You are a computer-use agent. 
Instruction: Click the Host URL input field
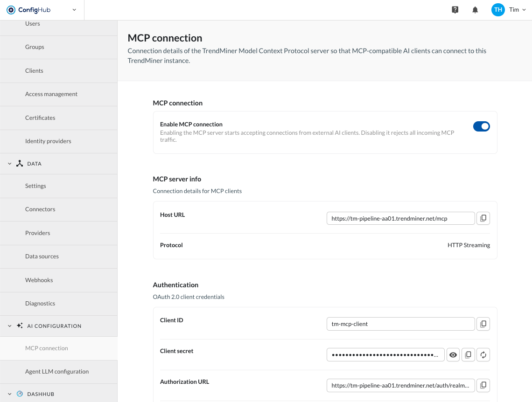[401, 218]
